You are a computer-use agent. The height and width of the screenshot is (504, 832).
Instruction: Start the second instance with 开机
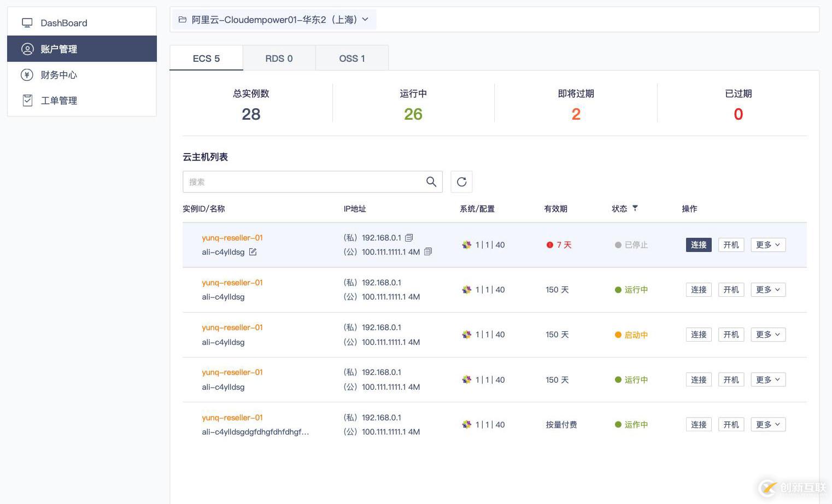(730, 290)
